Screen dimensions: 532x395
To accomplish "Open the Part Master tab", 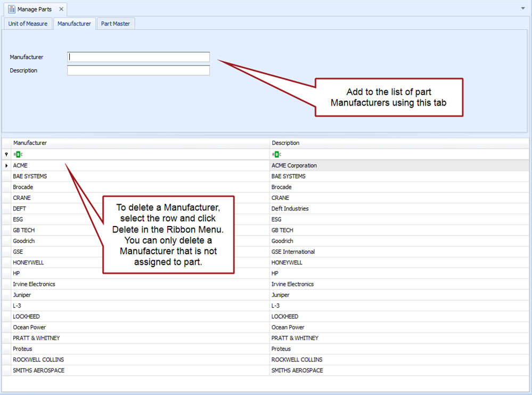I will click(x=116, y=23).
